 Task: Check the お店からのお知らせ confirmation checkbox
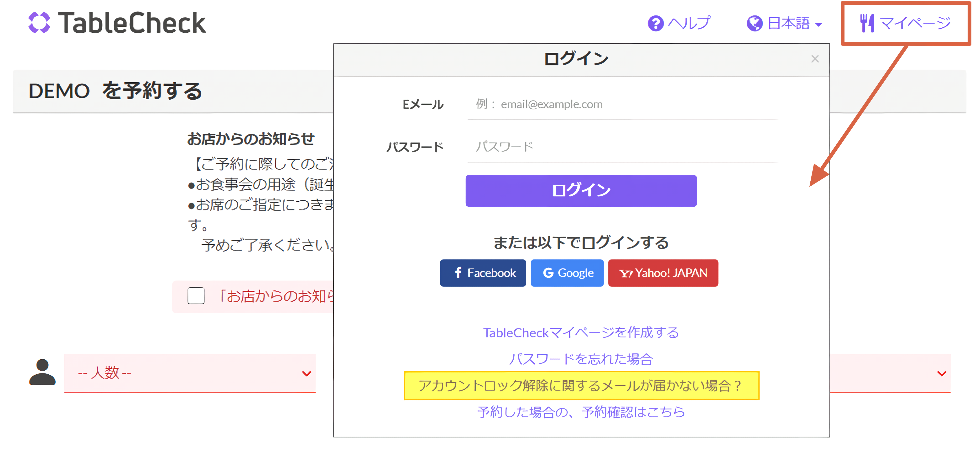pyautogui.click(x=196, y=296)
